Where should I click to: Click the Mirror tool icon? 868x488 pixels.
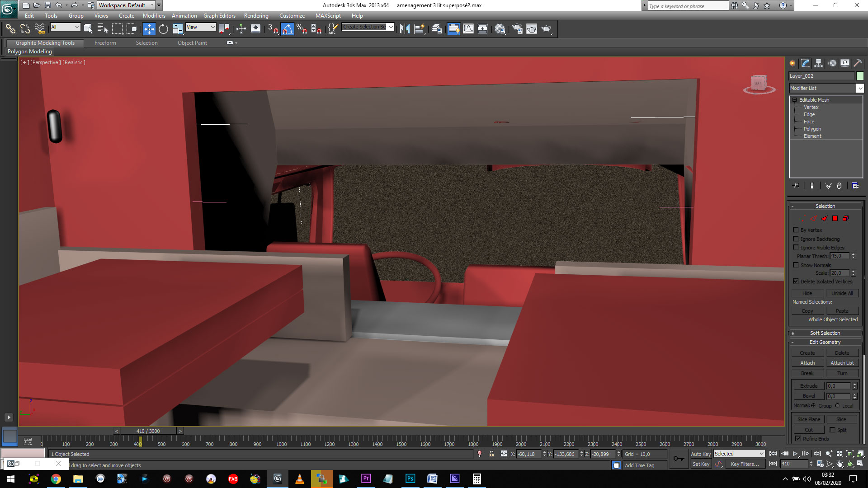(x=405, y=29)
